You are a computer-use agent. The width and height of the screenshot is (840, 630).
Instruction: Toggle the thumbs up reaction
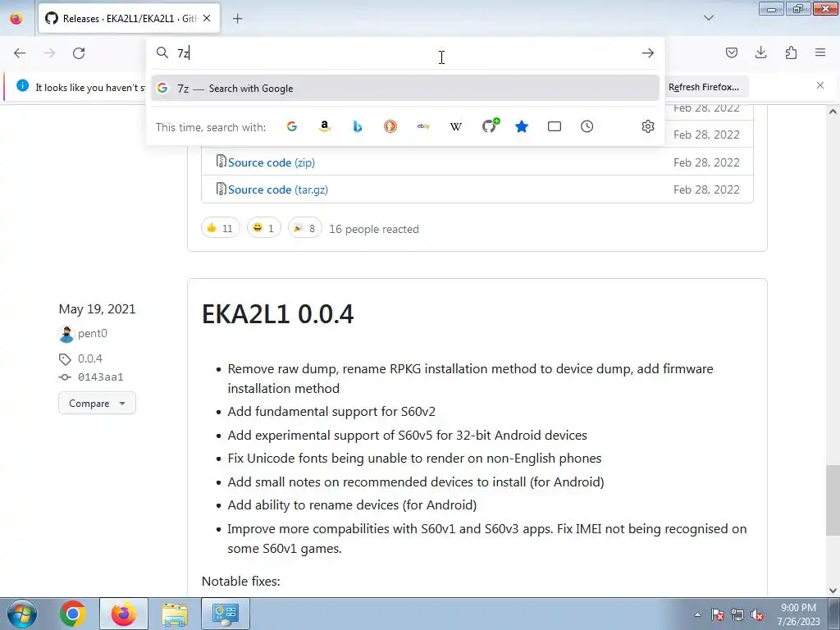coord(220,228)
